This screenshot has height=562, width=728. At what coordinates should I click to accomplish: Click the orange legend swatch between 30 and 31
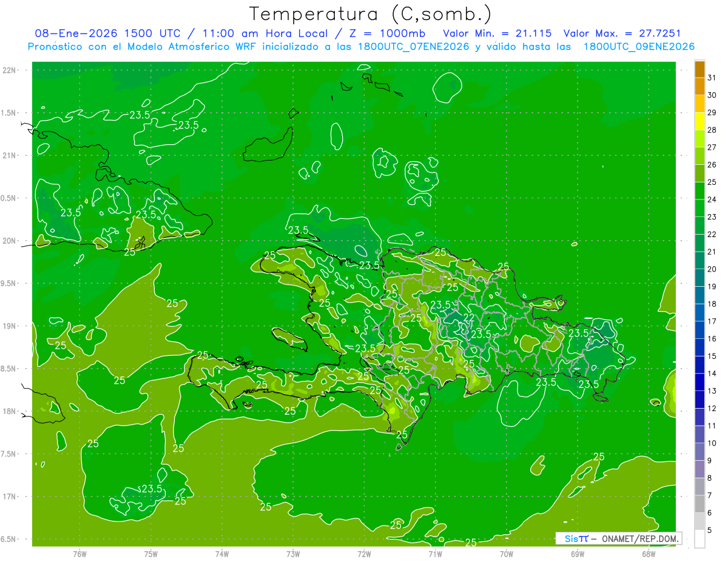699,87
